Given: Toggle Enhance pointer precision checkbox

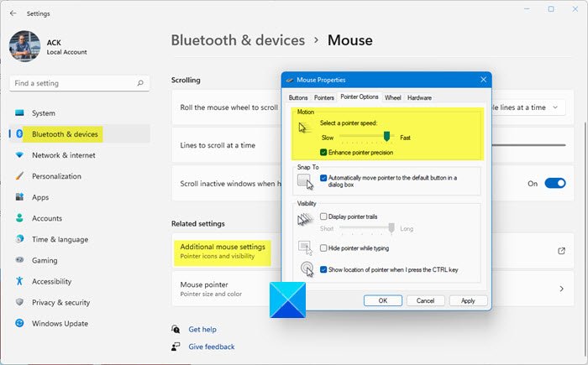Looking at the screenshot, I should click(x=323, y=152).
